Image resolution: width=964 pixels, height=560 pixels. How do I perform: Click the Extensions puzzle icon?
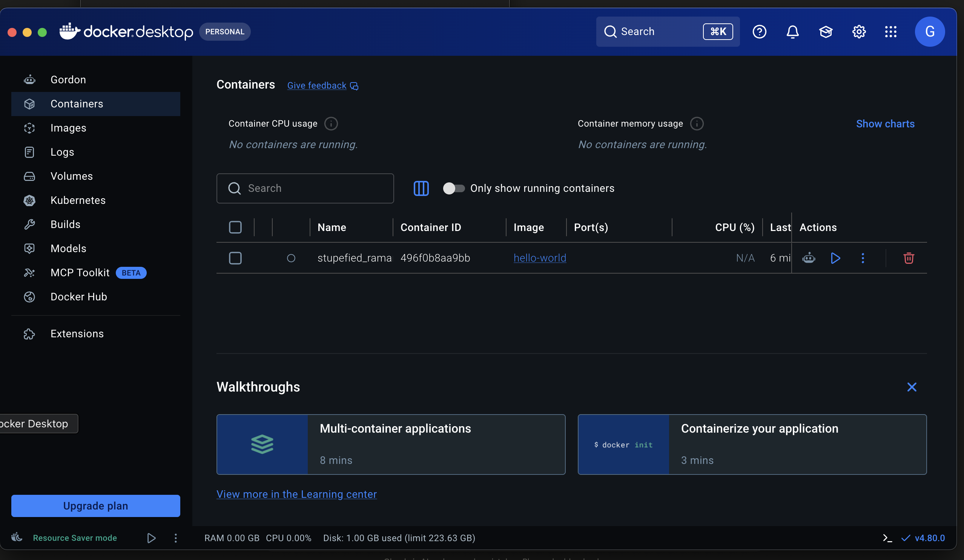pos(29,334)
